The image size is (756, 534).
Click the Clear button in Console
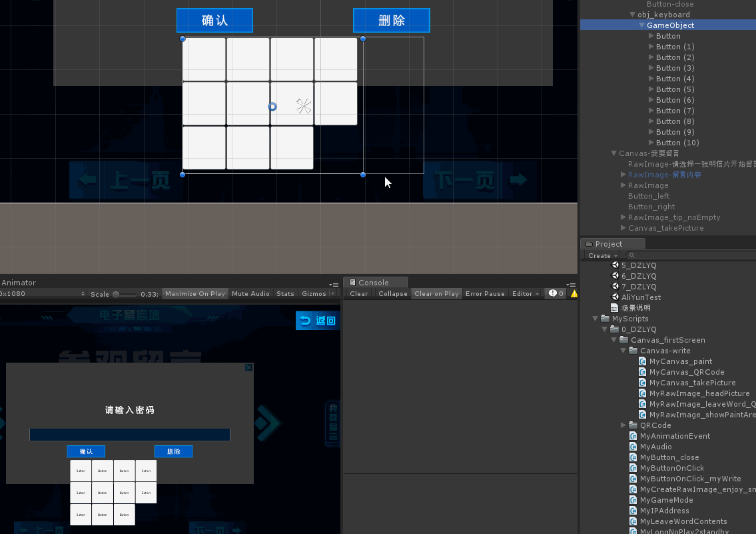(358, 293)
